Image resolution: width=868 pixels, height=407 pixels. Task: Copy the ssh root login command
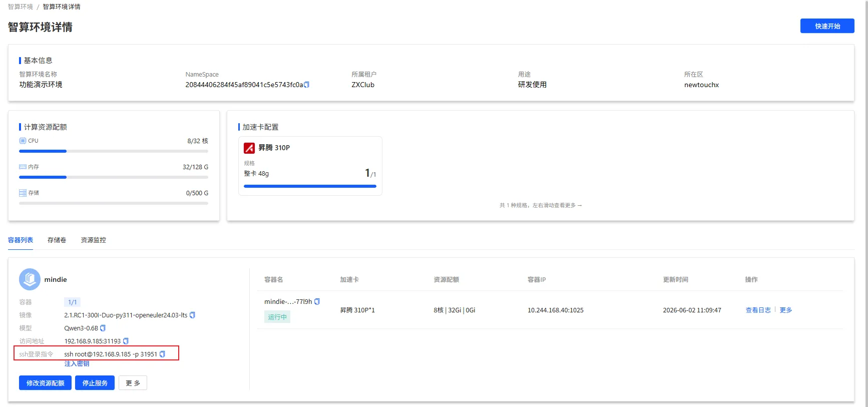pyautogui.click(x=162, y=354)
